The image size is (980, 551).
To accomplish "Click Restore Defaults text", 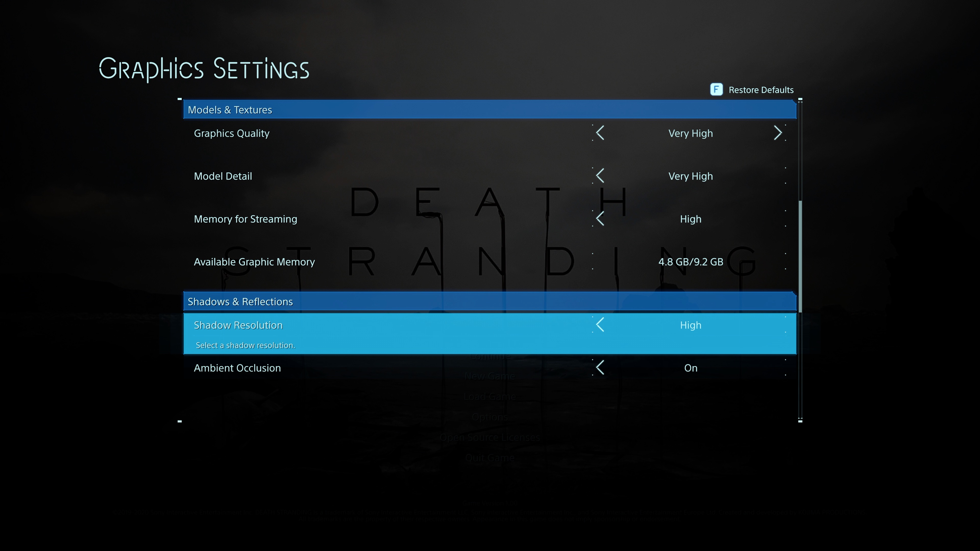I will coord(761,90).
